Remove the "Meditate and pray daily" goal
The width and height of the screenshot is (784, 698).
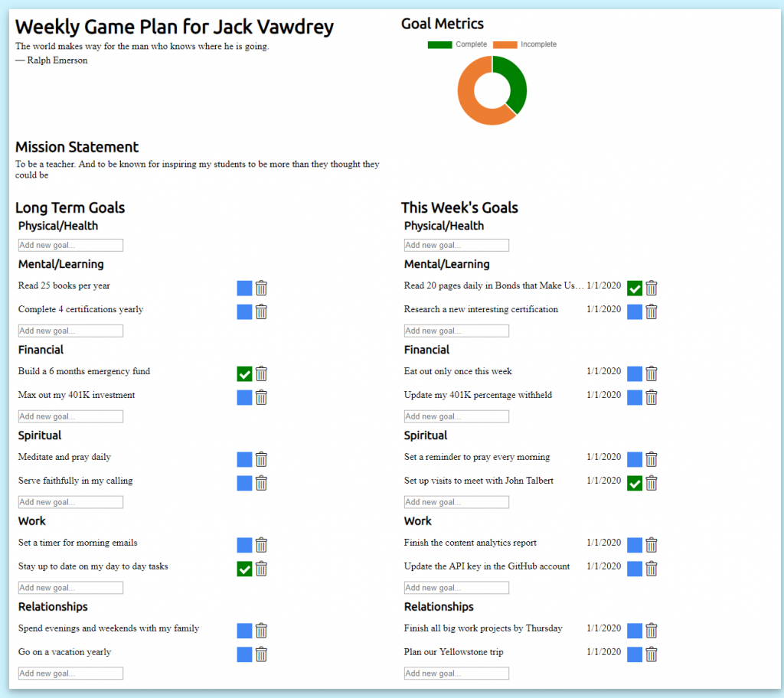[x=261, y=459]
